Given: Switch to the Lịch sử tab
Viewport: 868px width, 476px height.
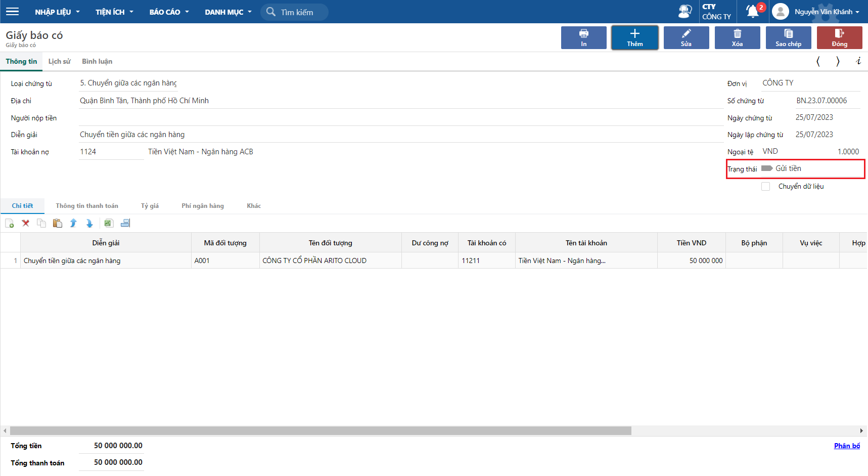Looking at the screenshot, I should [x=59, y=61].
